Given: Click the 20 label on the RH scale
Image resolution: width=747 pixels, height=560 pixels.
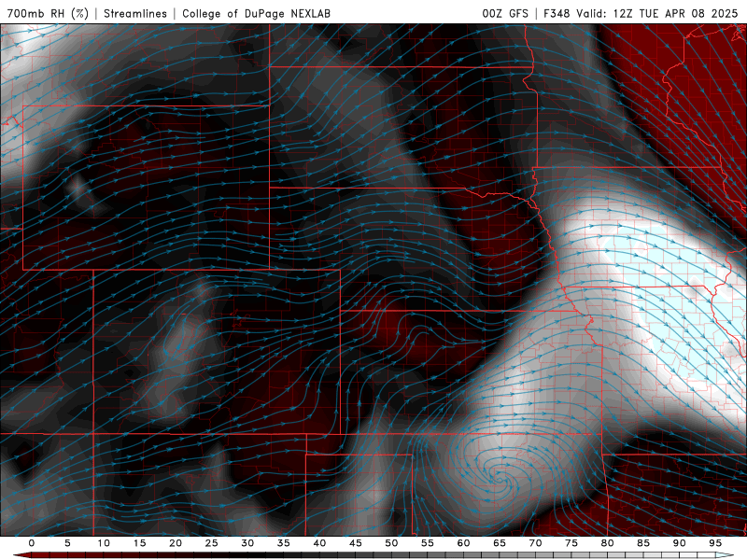Looking at the screenshot, I should (176, 543).
